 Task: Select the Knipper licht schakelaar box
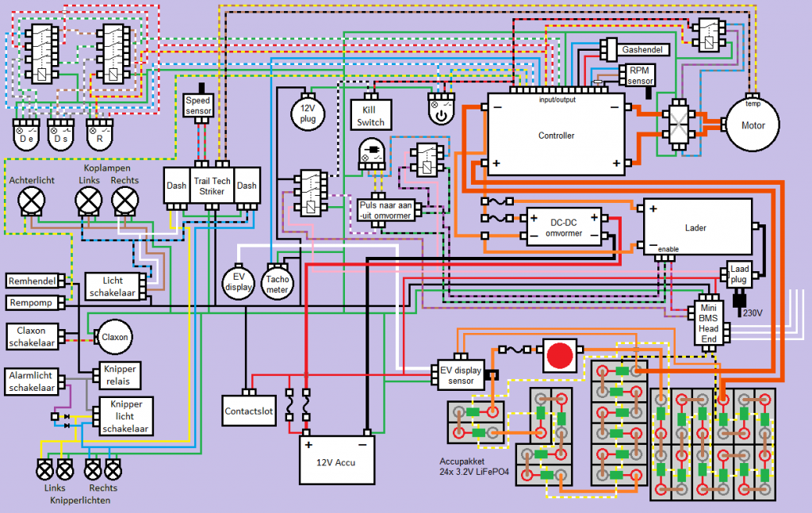126,416
